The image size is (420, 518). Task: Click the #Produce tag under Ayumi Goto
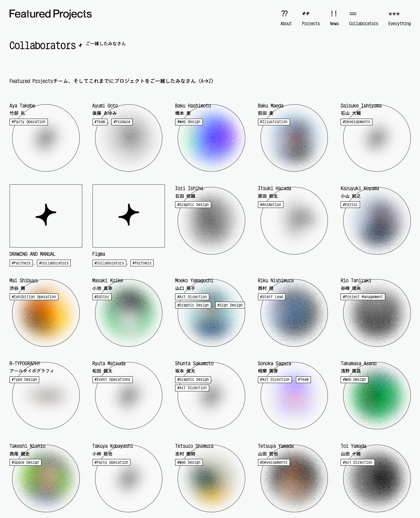pyautogui.click(x=122, y=122)
